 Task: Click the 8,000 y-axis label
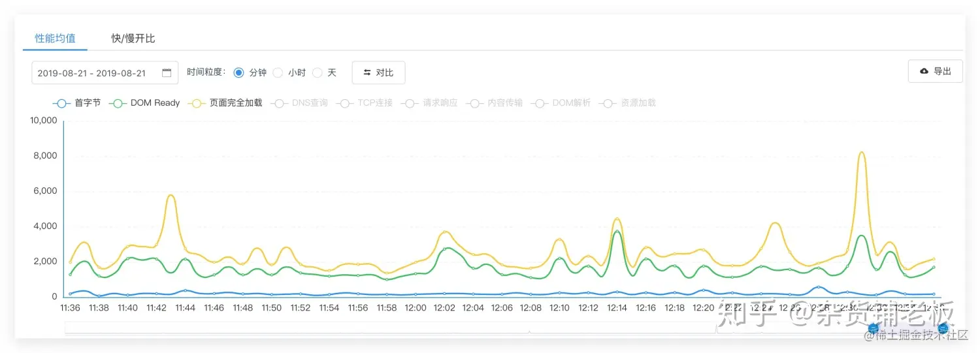coord(46,156)
